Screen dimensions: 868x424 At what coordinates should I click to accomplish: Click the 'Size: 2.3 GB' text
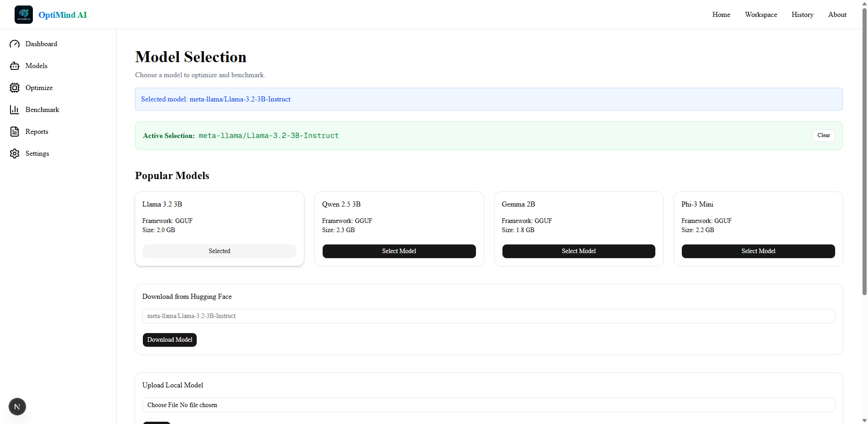tap(338, 230)
